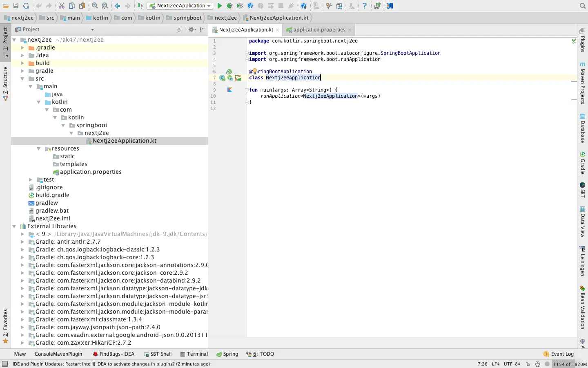Start debugging with the bug icon
This screenshot has height=368, width=588.
tap(230, 6)
